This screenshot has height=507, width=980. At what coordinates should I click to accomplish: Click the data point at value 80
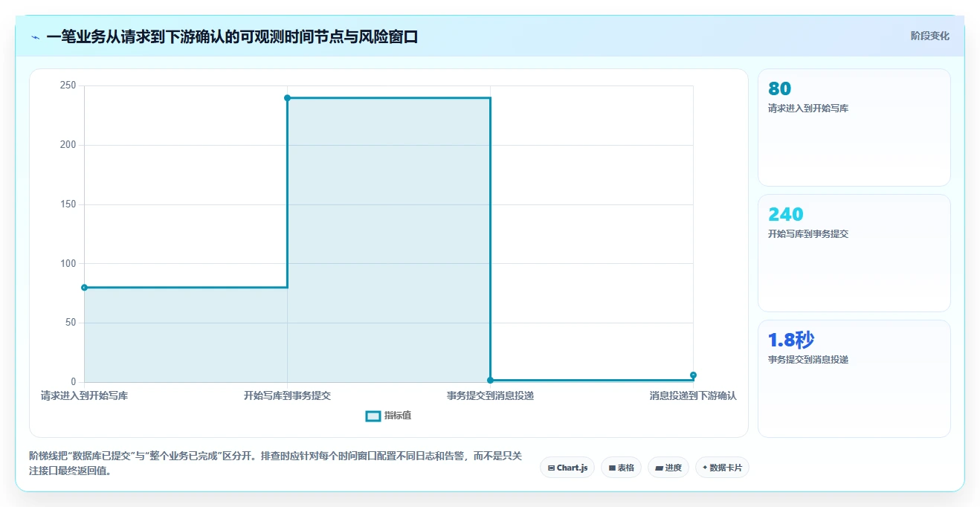[84, 288]
